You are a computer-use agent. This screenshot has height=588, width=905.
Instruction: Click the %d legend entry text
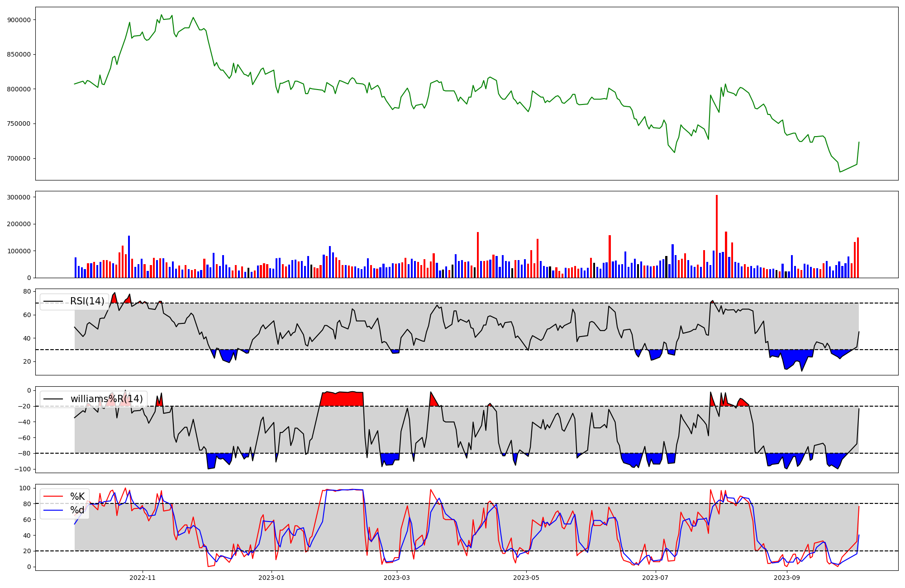click(77, 510)
